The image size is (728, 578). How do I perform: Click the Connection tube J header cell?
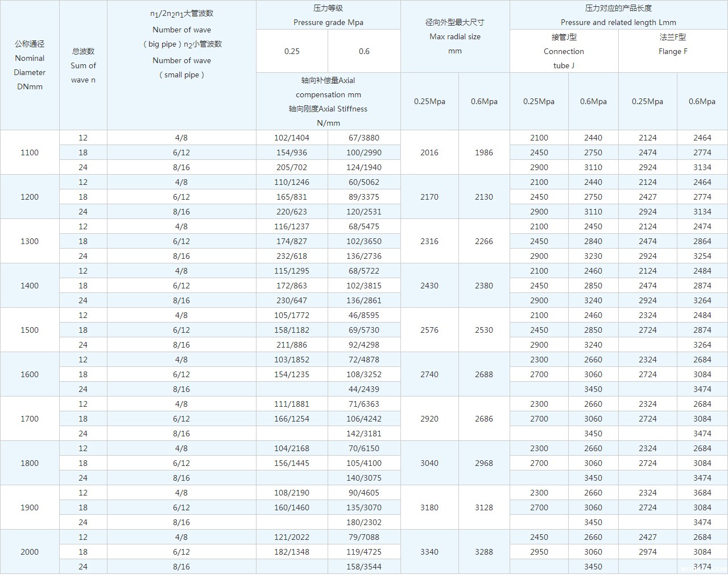564,51
